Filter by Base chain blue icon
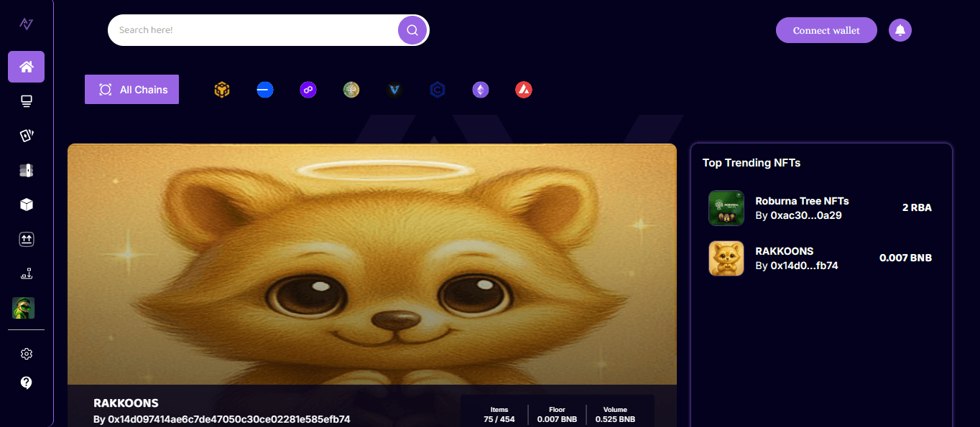Viewport: 980px width, 427px height. coord(265,90)
